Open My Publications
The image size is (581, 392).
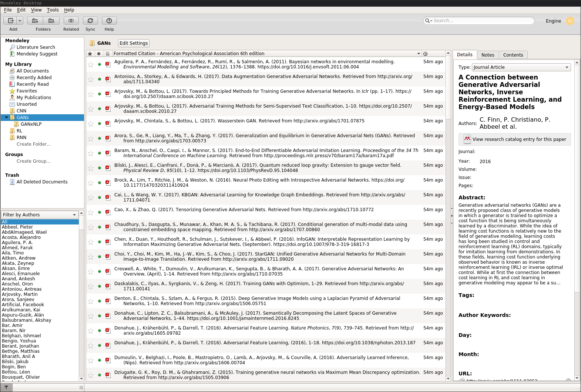click(34, 98)
